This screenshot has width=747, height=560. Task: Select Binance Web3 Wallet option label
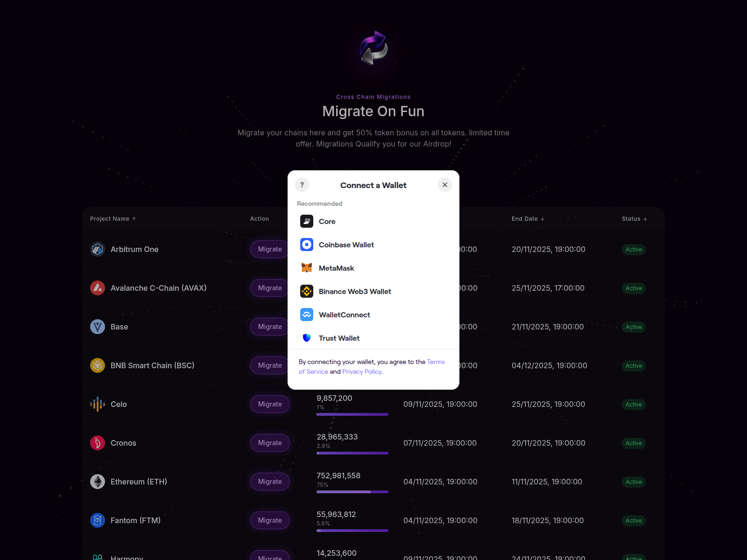[x=355, y=291]
